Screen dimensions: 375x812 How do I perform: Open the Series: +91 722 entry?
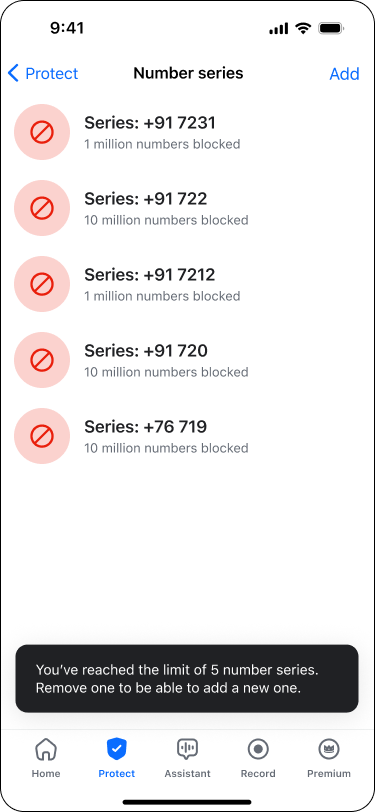(188, 208)
